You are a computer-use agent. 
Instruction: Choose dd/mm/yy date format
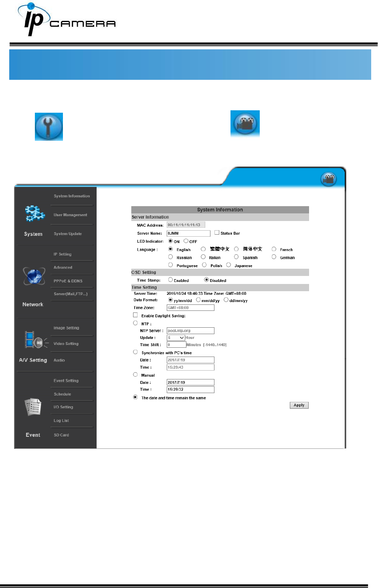click(226, 300)
